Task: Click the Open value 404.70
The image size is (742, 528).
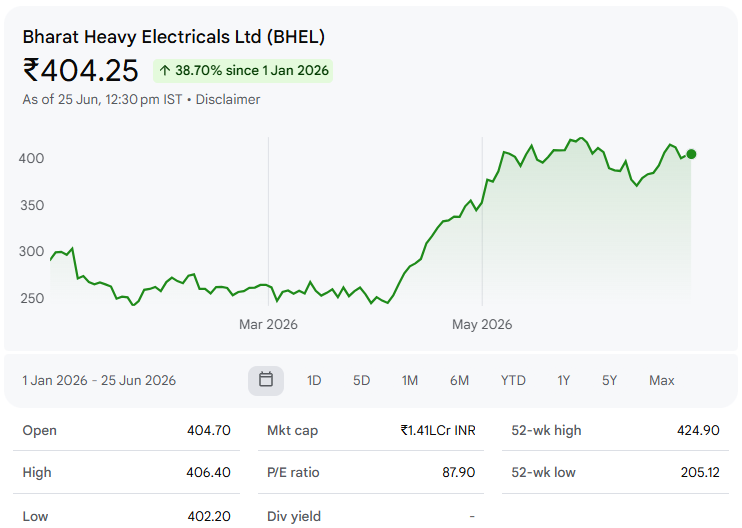Action: tap(209, 431)
